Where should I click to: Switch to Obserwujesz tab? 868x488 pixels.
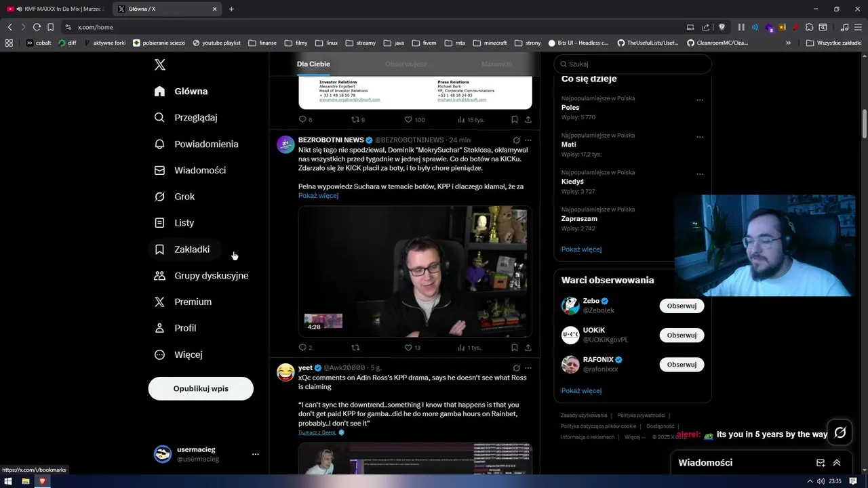click(x=406, y=64)
